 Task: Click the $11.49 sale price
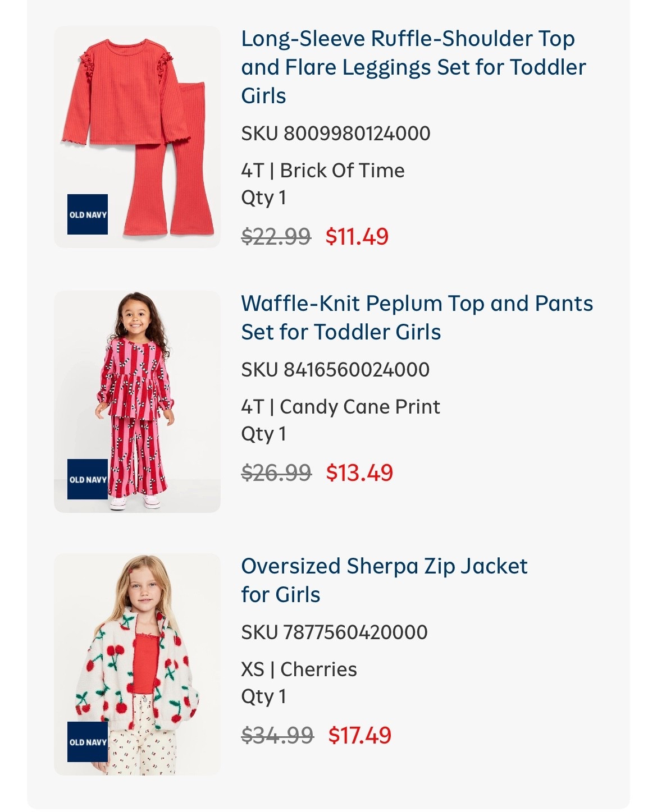[x=357, y=236]
